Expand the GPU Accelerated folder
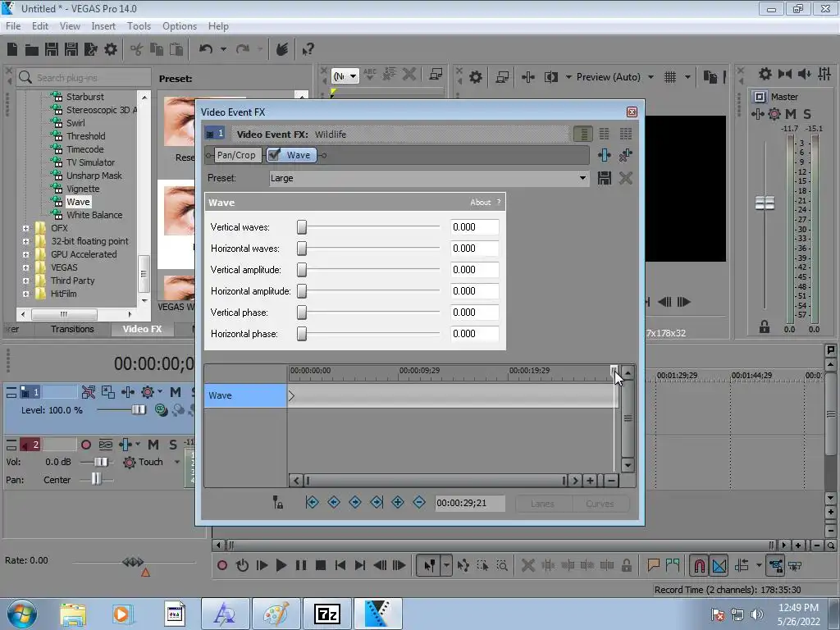 click(25, 254)
